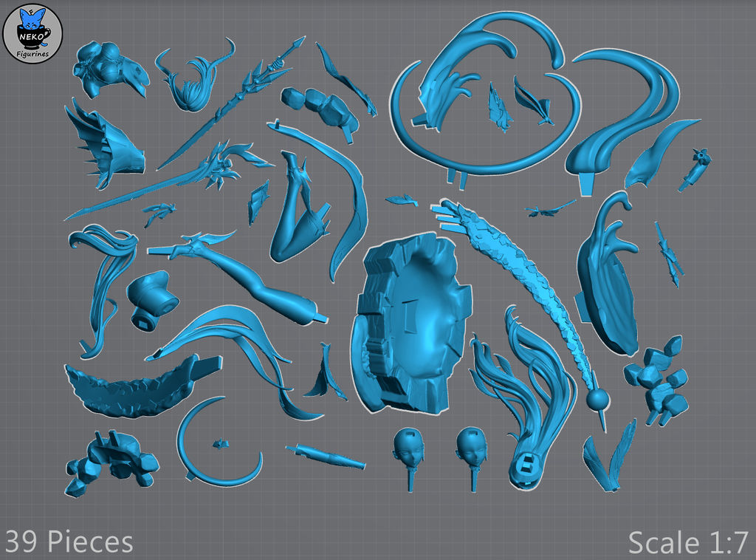The height and width of the screenshot is (560, 756).
Task: Select the right head piece at bottom
Action: (471, 448)
